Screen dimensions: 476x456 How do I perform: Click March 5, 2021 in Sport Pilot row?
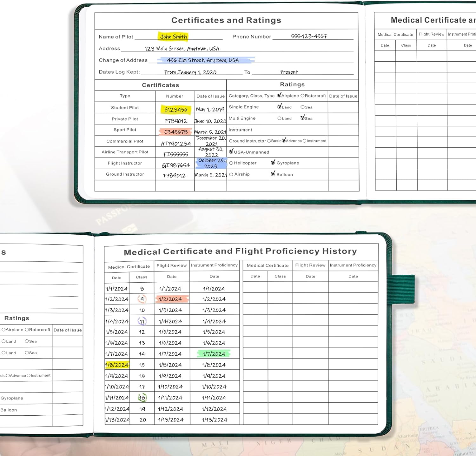pyautogui.click(x=210, y=132)
